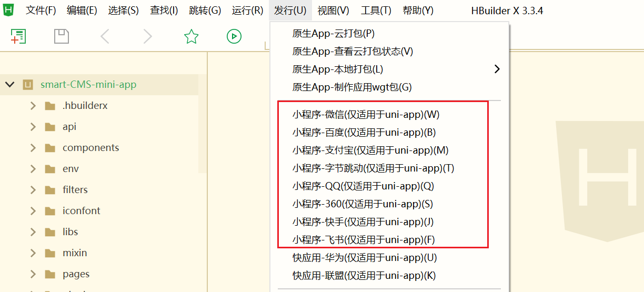Screen dimensions: 644x292
Task: Select the smart-CMS-mini-app project name
Action: [88, 85]
